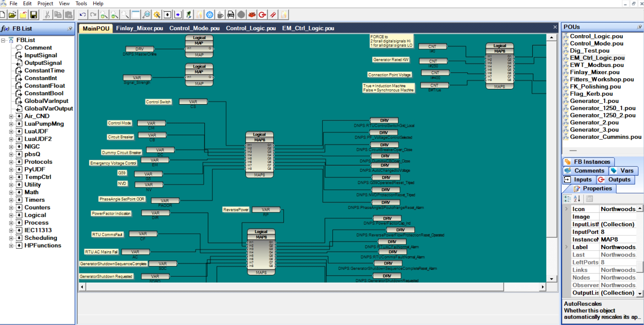The width and height of the screenshot is (644, 325).
Task: Open the Undo toolbar icon
Action: coord(82,15)
